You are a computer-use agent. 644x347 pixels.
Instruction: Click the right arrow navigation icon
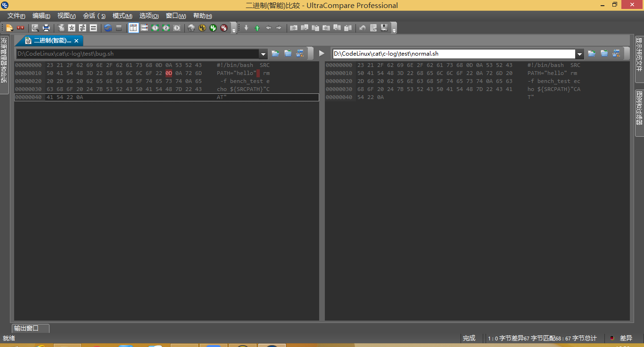click(x=279, y=28)
